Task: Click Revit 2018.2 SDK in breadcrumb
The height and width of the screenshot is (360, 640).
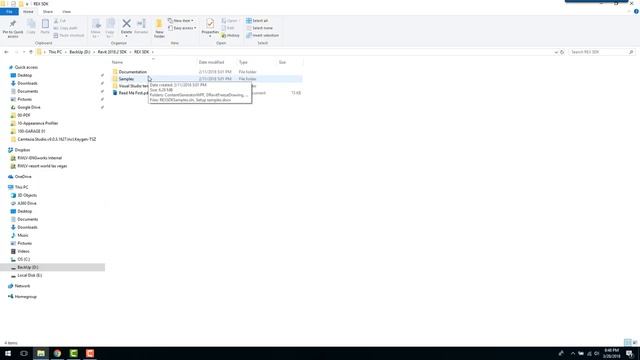Action: [112, 52]
